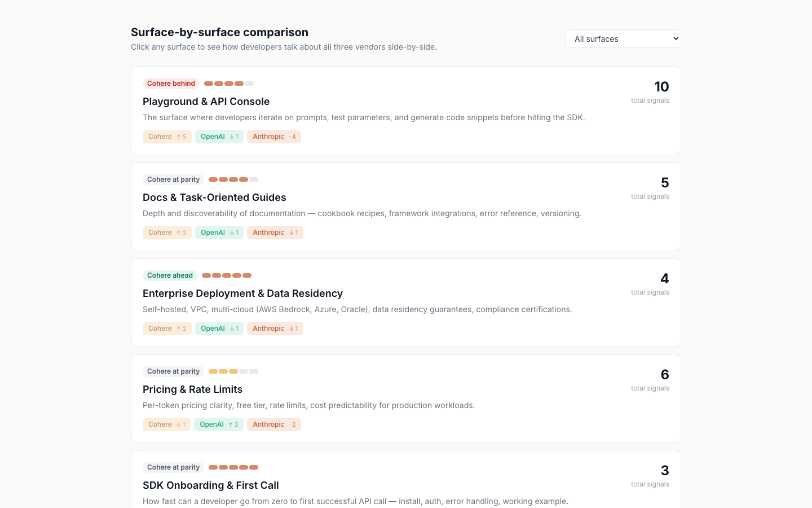
Task: Click the OpenAI ↑3 chip in Pricing card
Action: (219, 424)
